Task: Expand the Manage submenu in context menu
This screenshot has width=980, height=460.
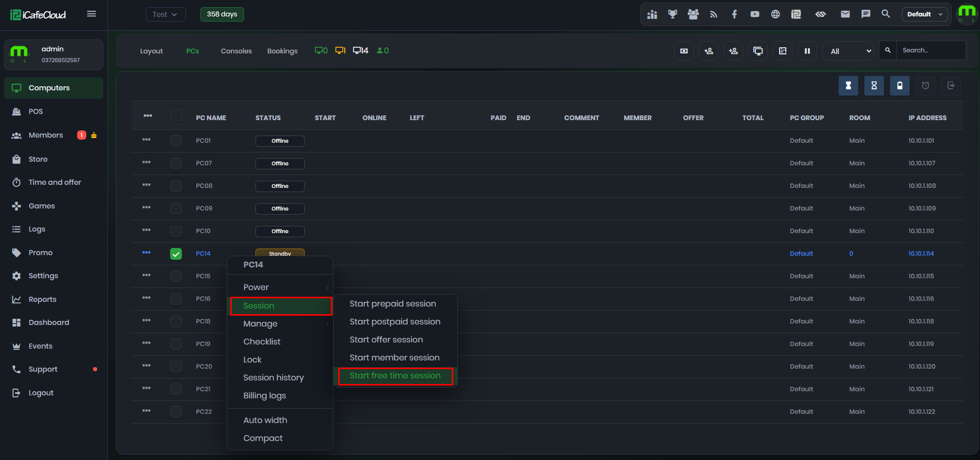Action: coord(280,324)
